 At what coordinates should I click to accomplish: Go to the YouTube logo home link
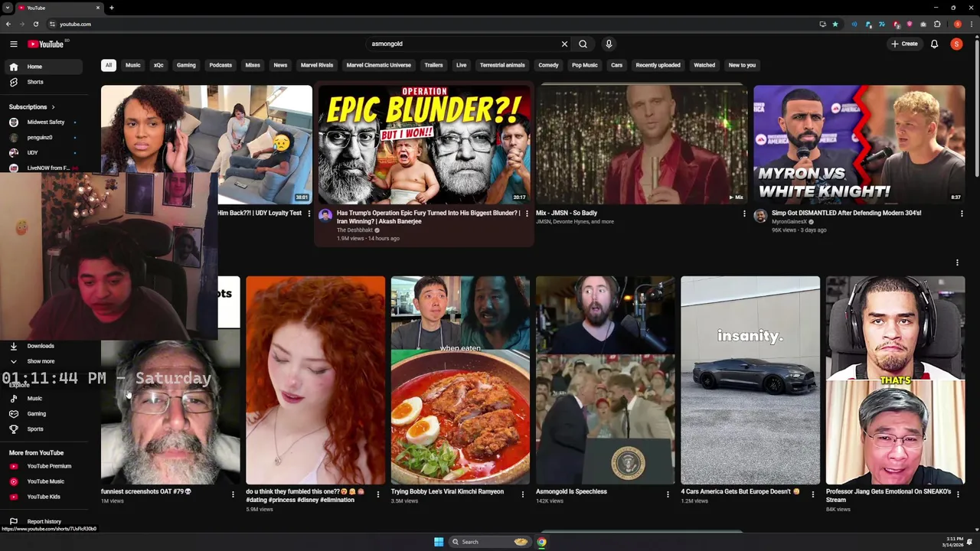point(46,44)
